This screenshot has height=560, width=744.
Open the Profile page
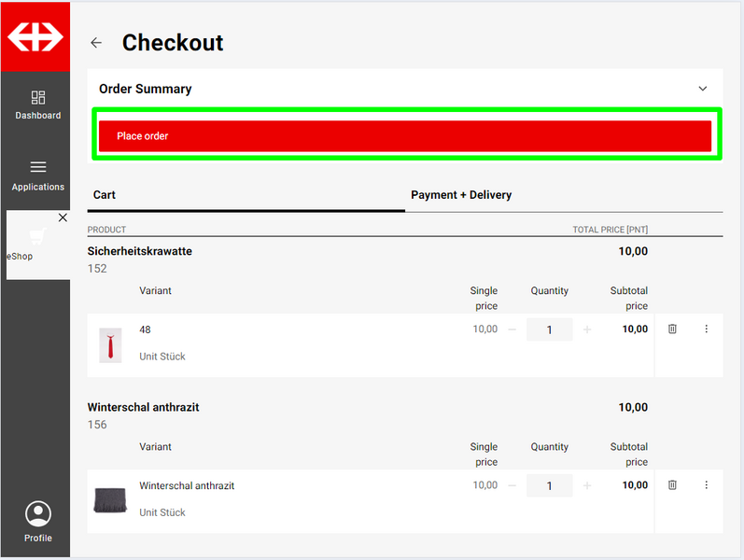38,521
